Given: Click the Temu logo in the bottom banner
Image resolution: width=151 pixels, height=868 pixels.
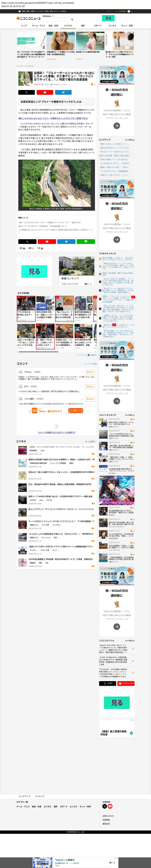Looking at the screenshot, I should [x=43, y=863].
